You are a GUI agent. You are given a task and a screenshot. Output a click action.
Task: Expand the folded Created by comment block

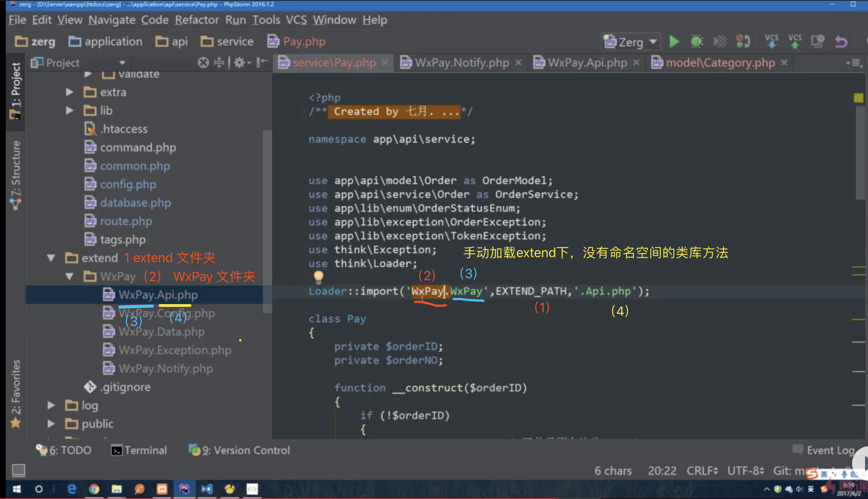394,112
